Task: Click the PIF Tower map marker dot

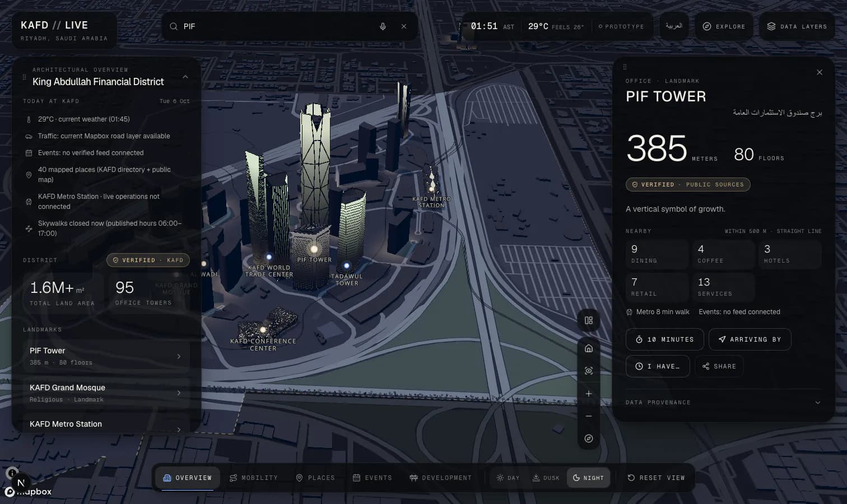Action: click(314, 249)
